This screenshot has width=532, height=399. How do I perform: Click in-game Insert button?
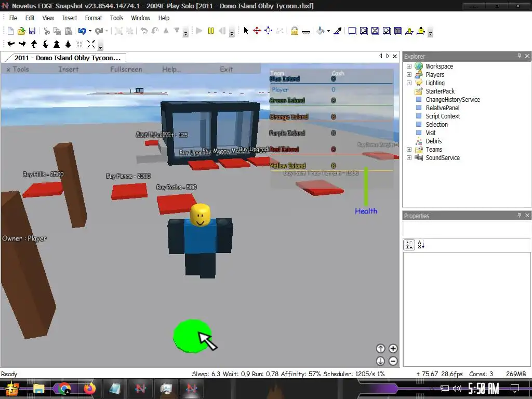tap(69, 69)
